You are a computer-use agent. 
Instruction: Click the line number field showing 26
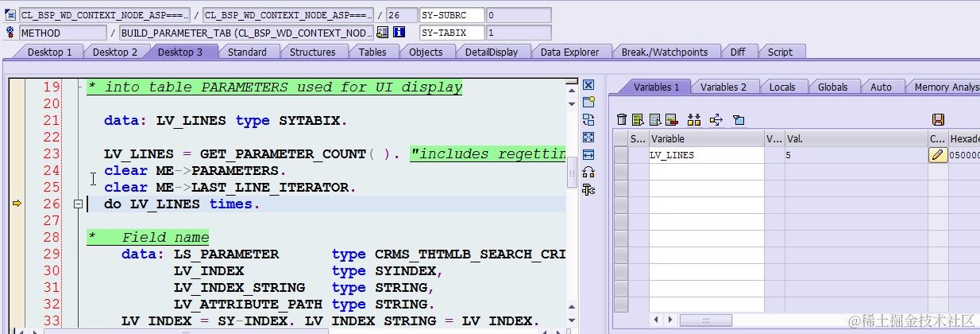[x=401, y=15]
